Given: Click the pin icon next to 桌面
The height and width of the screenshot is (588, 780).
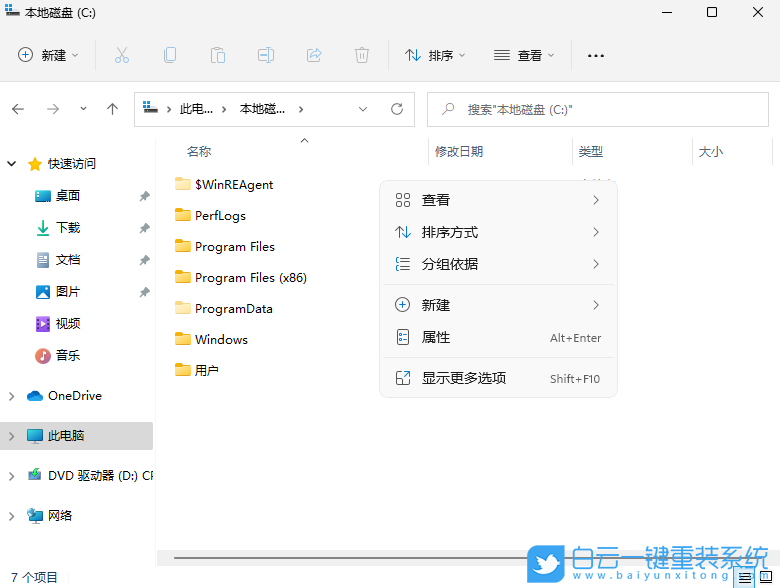Looking at the screenshot, I should point(144,196).
